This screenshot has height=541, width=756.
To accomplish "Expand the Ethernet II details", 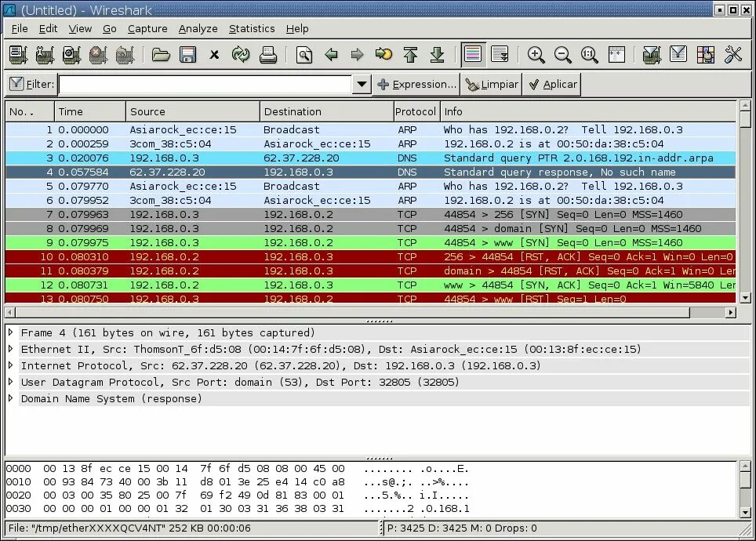I will coord(11,349).
